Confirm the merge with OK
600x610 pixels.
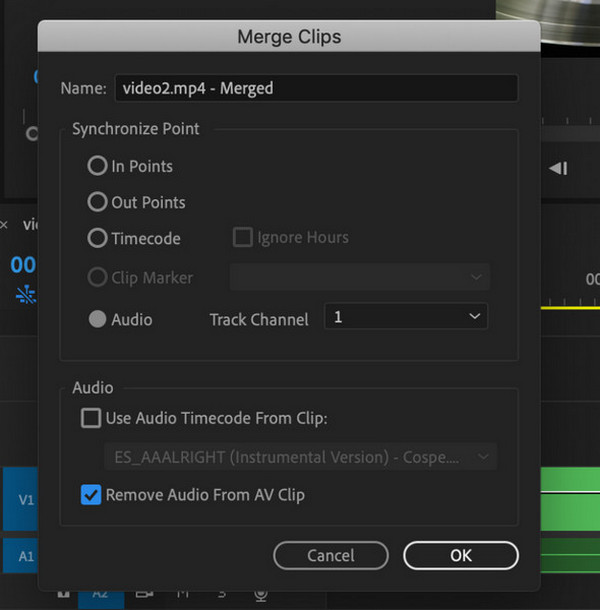461,555
